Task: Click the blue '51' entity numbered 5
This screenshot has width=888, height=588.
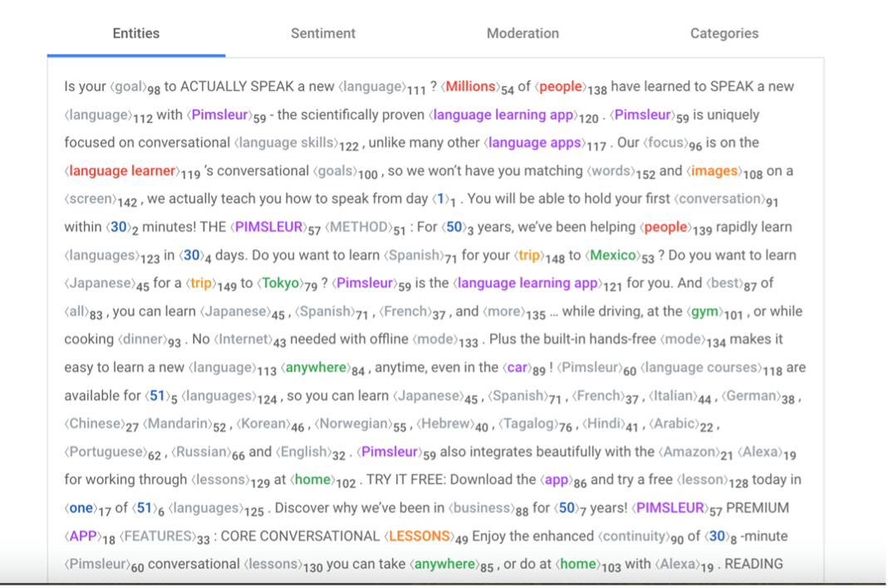Action: [157, 395]
